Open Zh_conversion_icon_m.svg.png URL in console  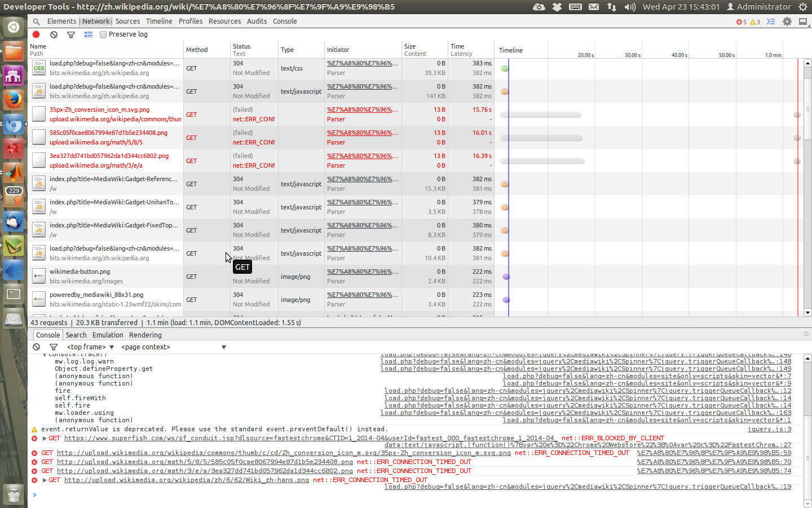284,453
